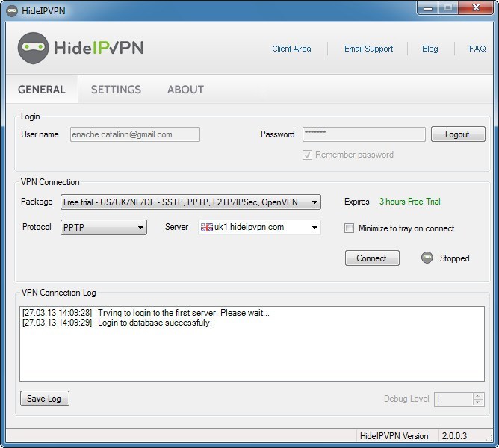This screenshot has width=499, height=448.
Task: Open the Email Support link
Action: point(368,49)
